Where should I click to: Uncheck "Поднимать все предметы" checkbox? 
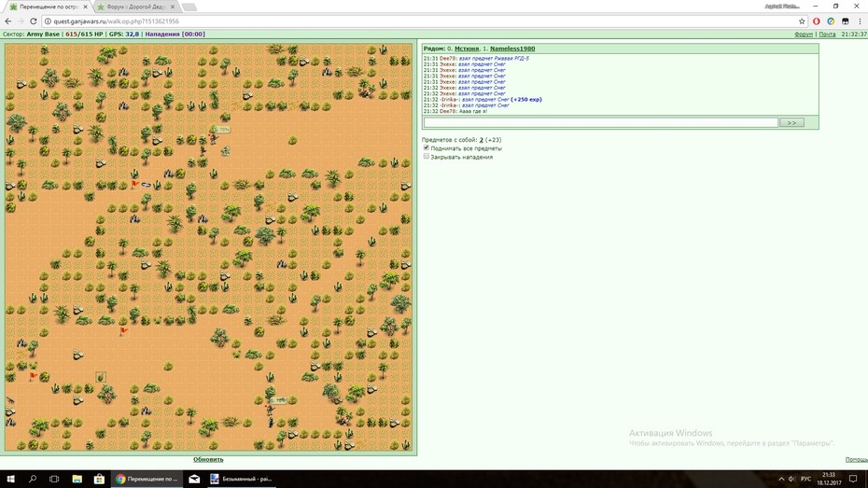[x=427, y=147]
